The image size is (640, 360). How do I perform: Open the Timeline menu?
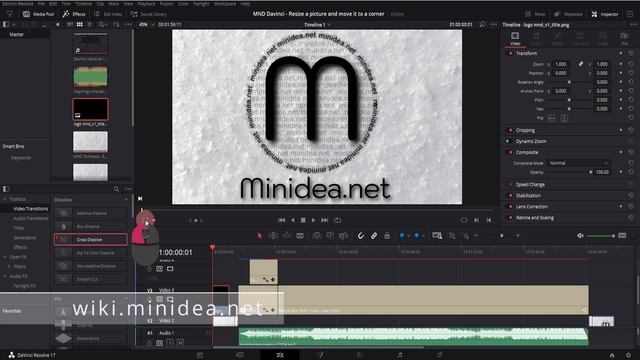click(83, 4)
